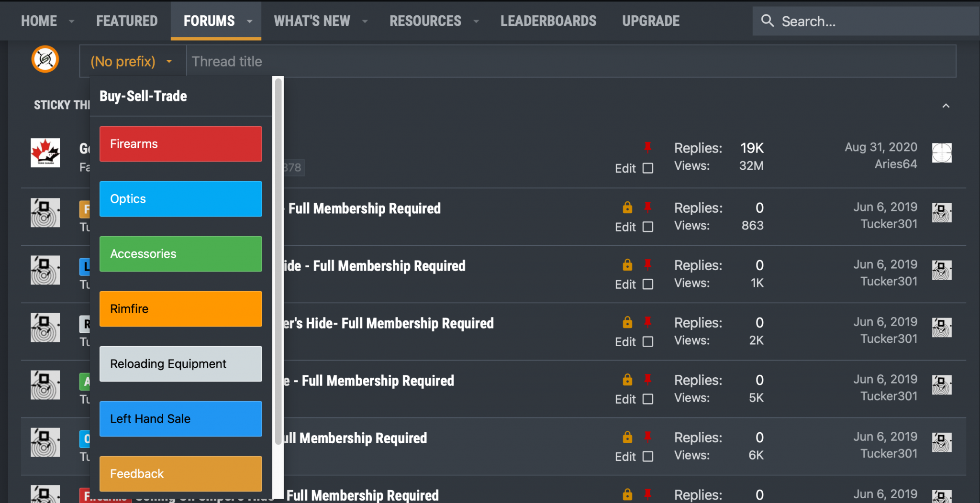Go to the Upgrade nav item
This screenshot has width=980, height=503.
[650, 21]
